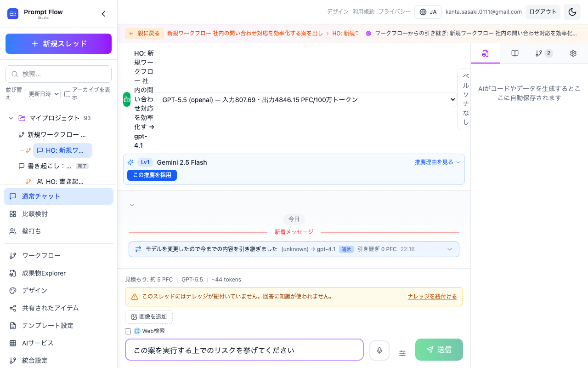Image resolution: width=588 pixels, height=368 pixels.
Task: Click ナレッジを紐付ける link
Action: click(x=432, y=297)
